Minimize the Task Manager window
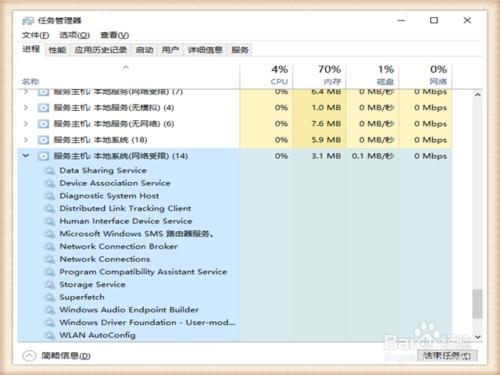This screenshot has height=375, width=500. [401, 20]
